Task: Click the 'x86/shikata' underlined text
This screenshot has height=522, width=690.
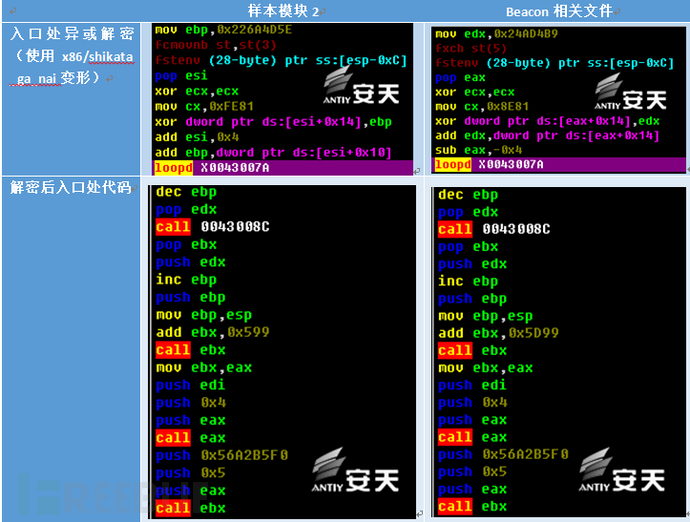Action: 97,57
